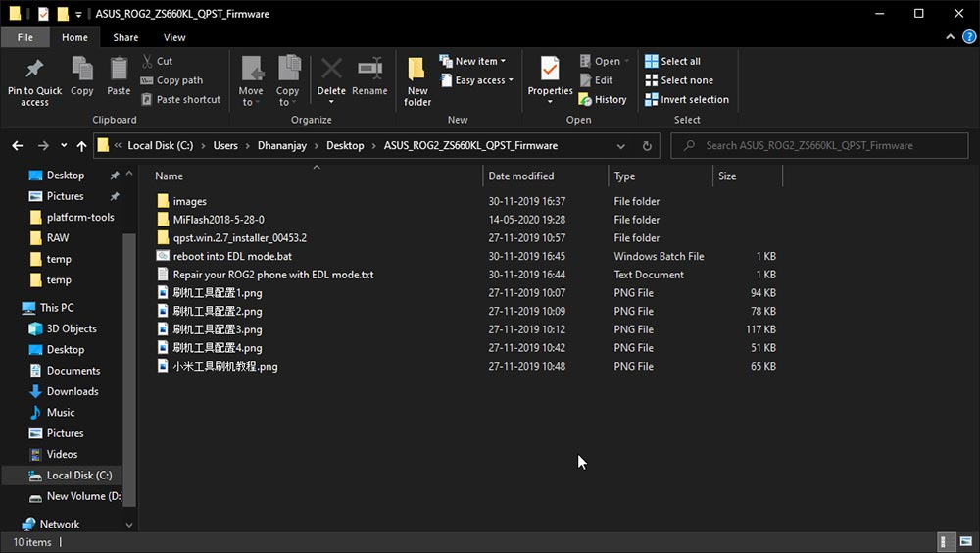Click Invert selection
This screenshot has height=553, width=980.
(687, 99)
